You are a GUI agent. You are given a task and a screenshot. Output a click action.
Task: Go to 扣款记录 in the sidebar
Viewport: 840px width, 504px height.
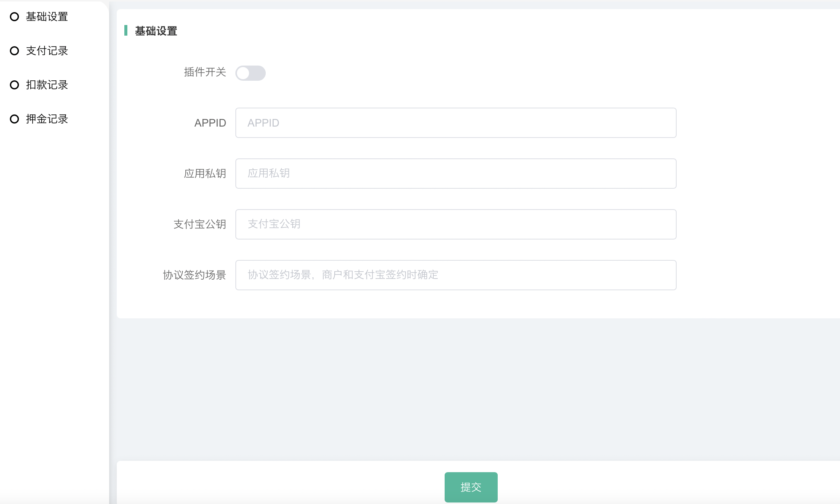click(x=47, y=85)
